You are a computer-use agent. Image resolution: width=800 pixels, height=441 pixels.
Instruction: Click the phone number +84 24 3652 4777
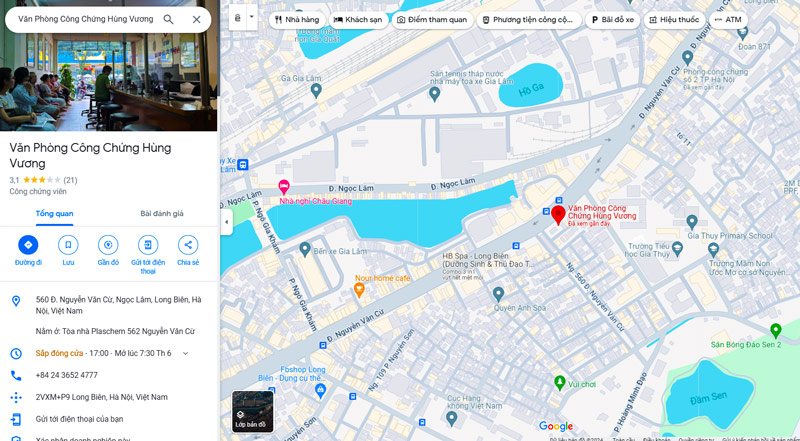[66, 375]
